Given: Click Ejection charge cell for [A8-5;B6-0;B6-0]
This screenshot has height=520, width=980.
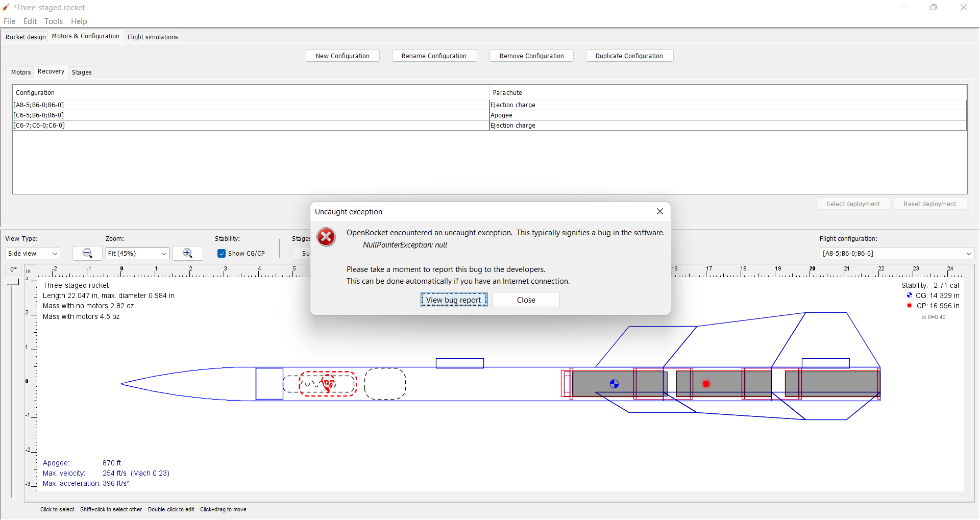Looking at the screenshot, I should (728, 105).
